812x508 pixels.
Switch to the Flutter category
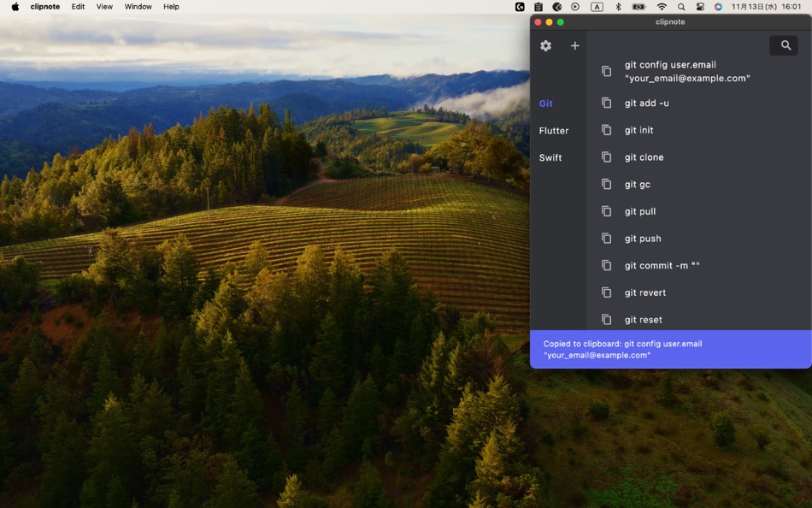[x=554, y=130]
